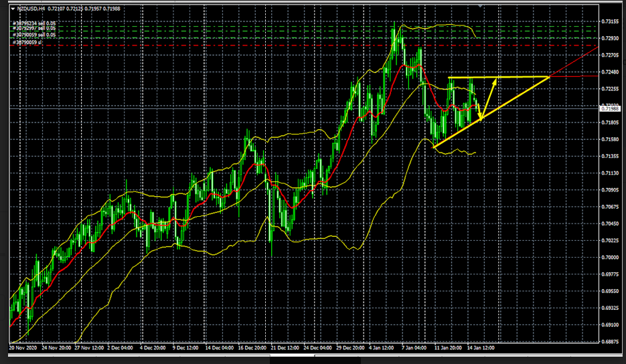This screenshot has width=626, height=364.
Task: Click the dropdown arrow beside NZDUSD,H4
Action: [x=13, y=8]
